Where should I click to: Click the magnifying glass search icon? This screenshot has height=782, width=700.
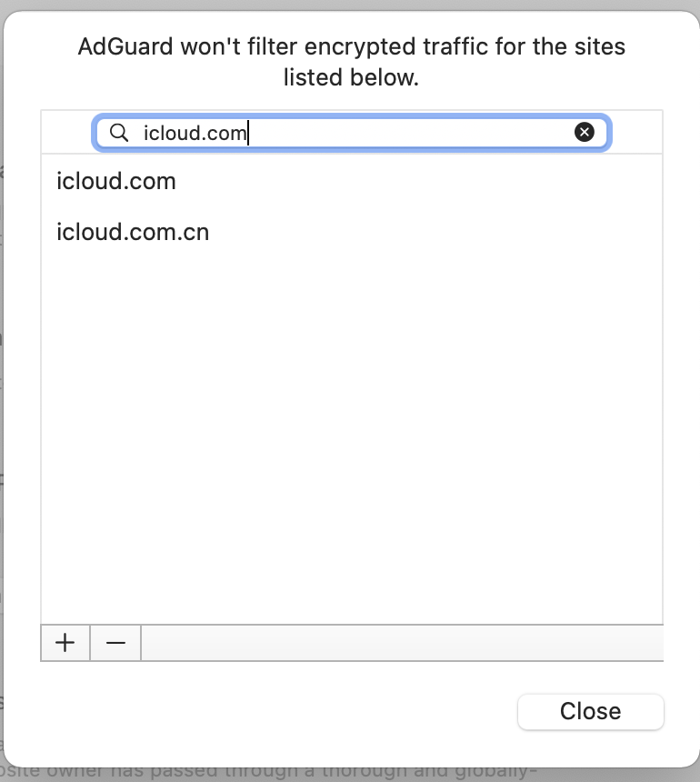click(x=119, y=133)
